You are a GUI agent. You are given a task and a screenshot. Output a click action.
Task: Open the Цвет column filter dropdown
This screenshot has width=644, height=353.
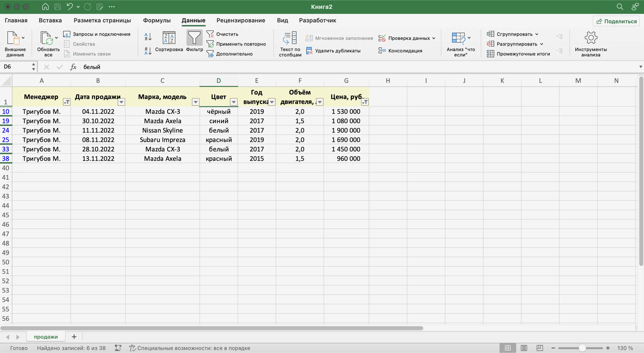[x=234, y=102]
